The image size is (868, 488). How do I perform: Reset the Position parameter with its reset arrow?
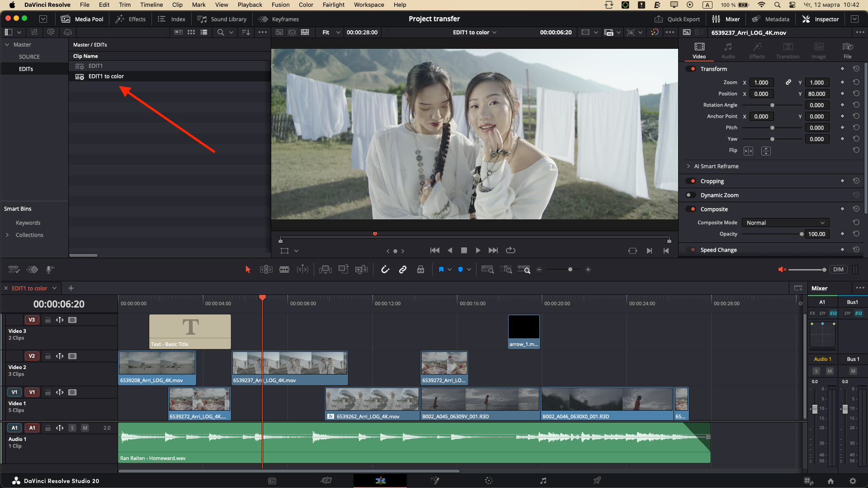(x=857, y=94)
